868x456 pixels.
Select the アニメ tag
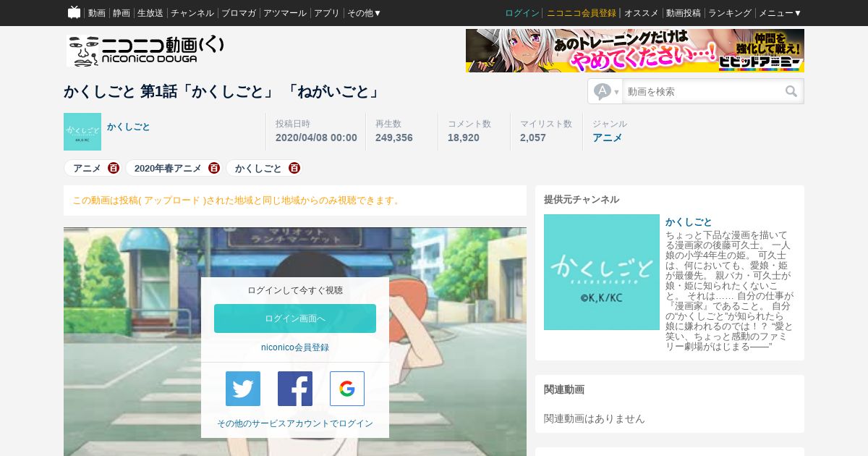tap(87, 168)
